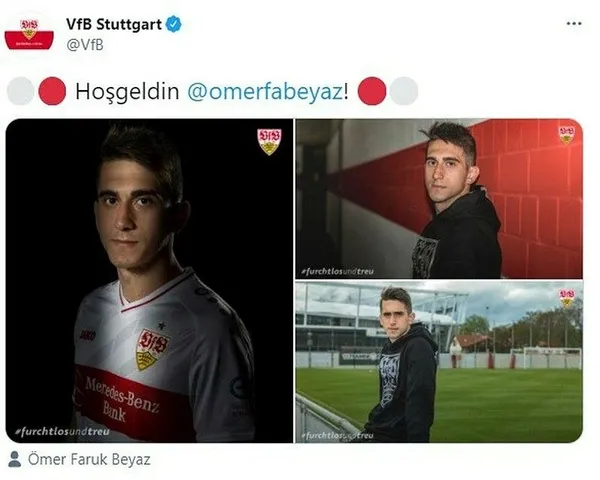Click the #furchtlosundtreu text on the portrait
The height and width of the screenshot is (480, 600).
pos(62,431)
